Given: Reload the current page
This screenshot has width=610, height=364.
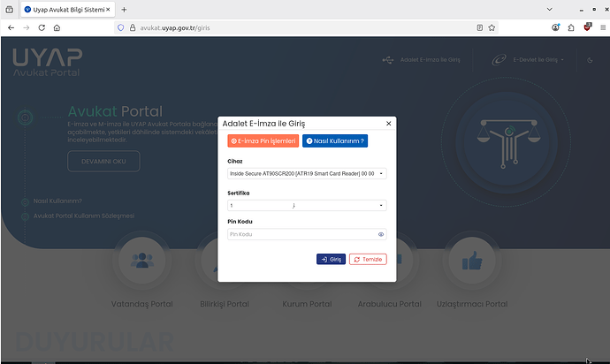Looking at the screenshot, I should pyautogui.click(x=42, y=27).
